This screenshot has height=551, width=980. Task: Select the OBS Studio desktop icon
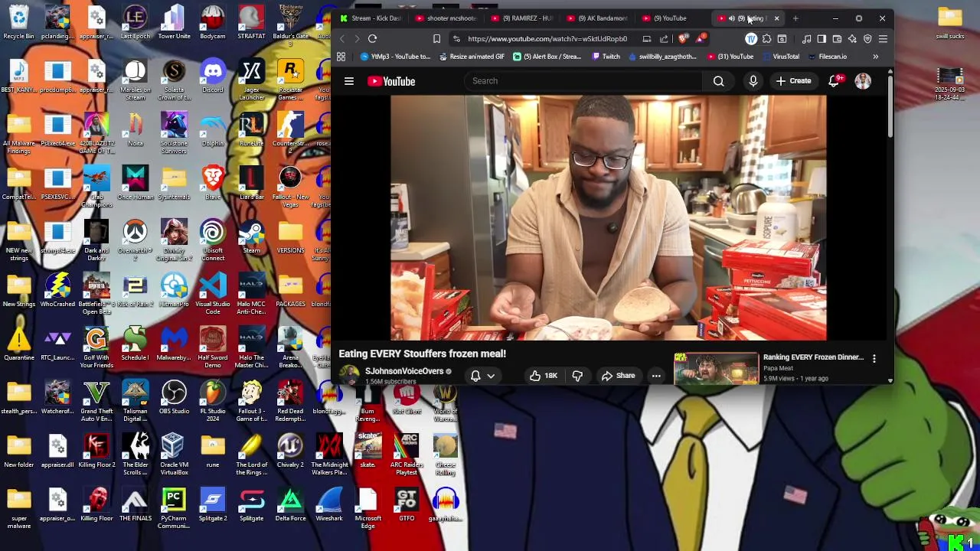[x=174, y=398]
